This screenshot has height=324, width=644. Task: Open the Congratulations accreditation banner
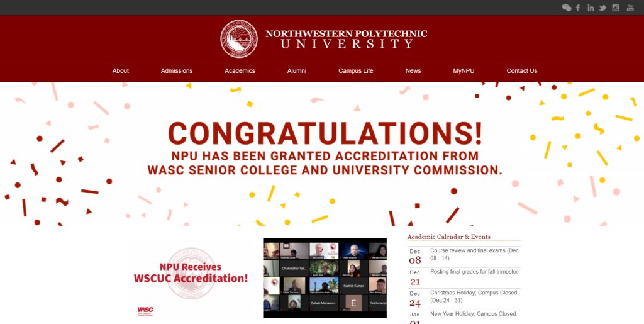(322, 154)
